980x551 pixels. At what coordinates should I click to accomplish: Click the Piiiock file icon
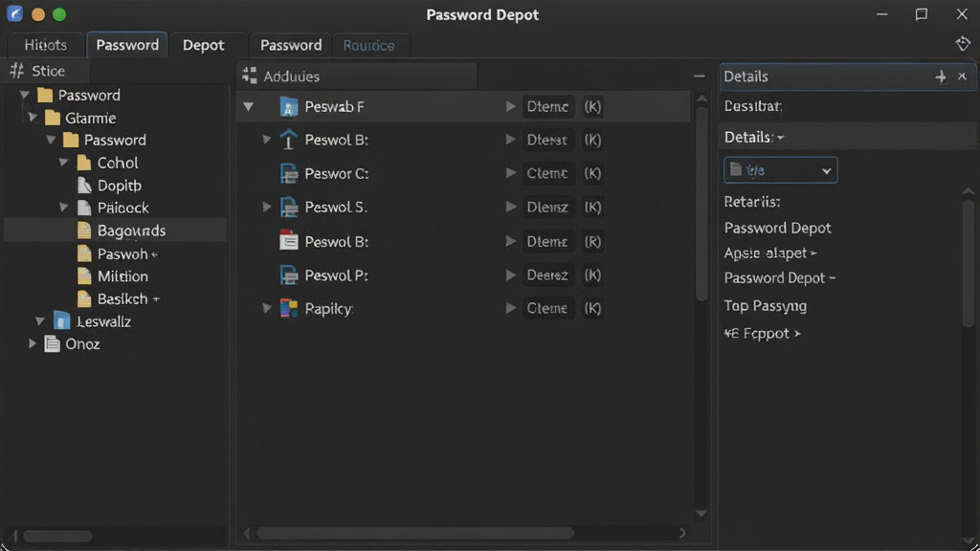(x=84, y=208)
